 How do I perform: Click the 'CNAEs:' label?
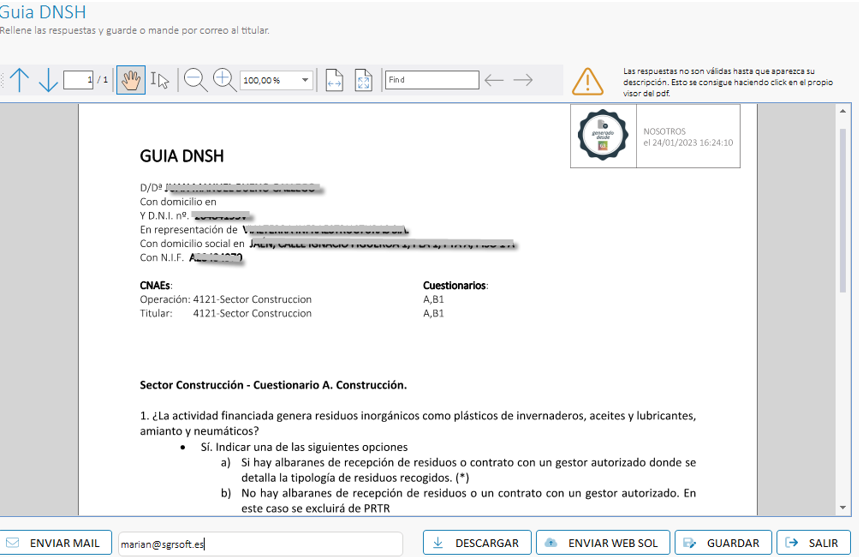[x=156, y=285]
